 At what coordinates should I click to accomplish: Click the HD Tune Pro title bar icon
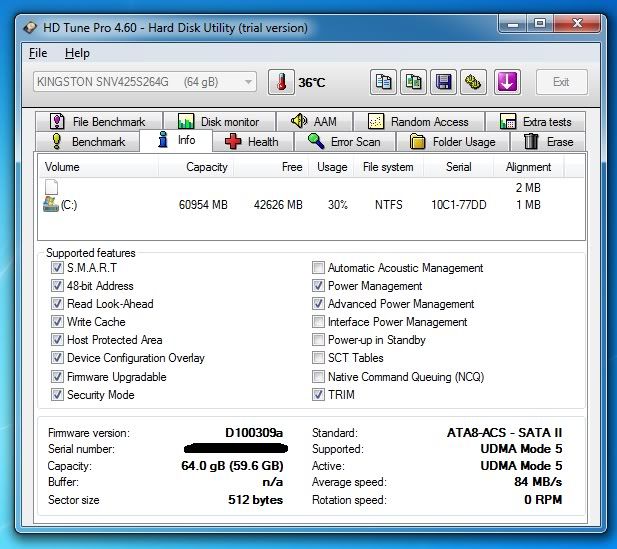[30, 28]
